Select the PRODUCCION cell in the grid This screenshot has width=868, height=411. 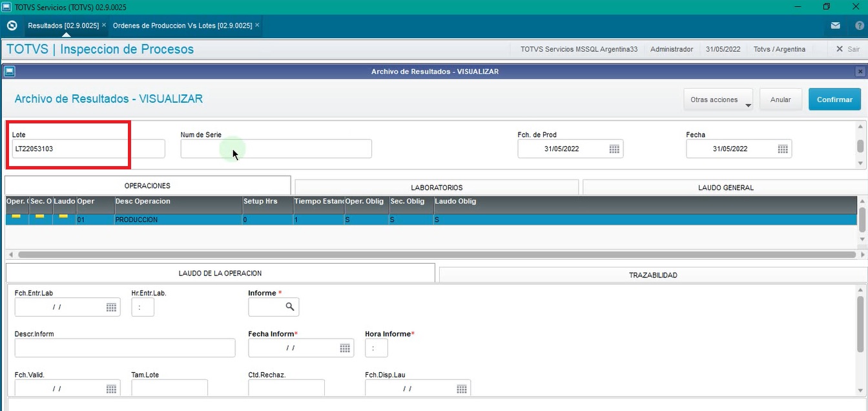pos(178,220)
